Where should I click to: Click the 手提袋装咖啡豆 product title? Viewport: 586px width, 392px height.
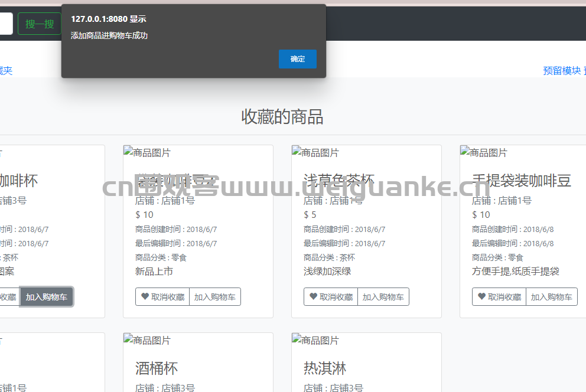(x=522, y=181)
